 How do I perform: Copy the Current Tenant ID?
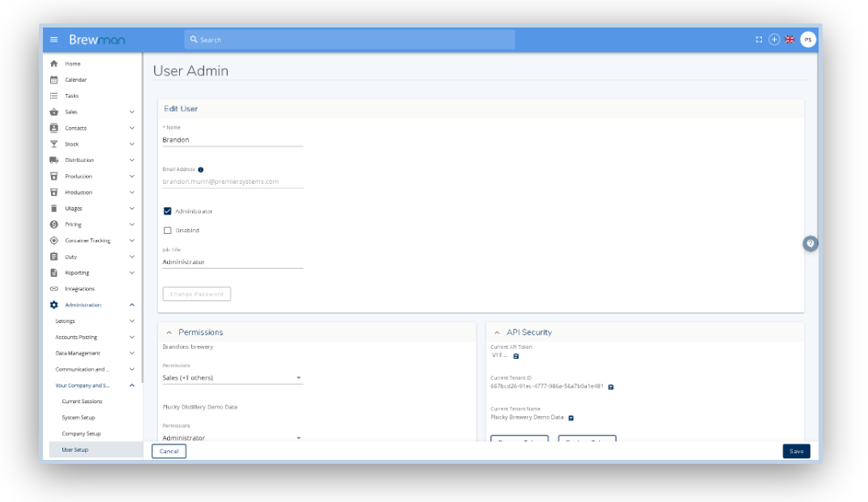[610, 386]
